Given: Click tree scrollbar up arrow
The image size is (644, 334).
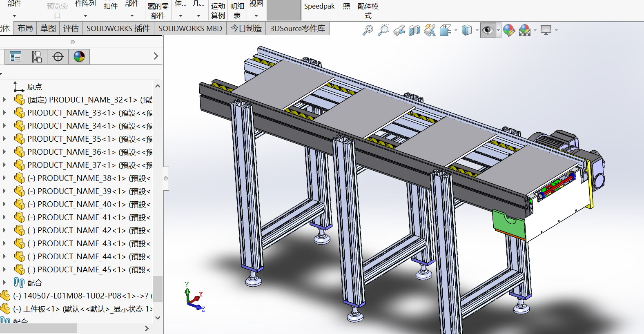Looking at the screenshot, I should click(158, 86).
